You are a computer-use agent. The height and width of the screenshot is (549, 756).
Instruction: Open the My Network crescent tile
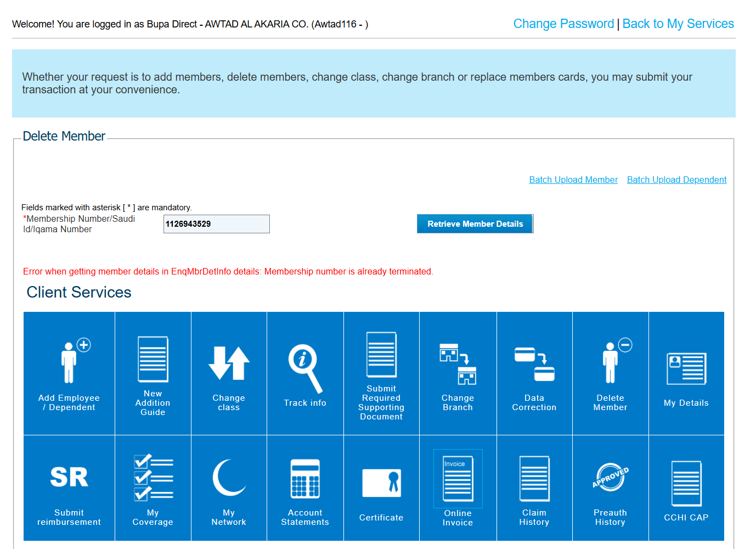(x=229, y=488)
